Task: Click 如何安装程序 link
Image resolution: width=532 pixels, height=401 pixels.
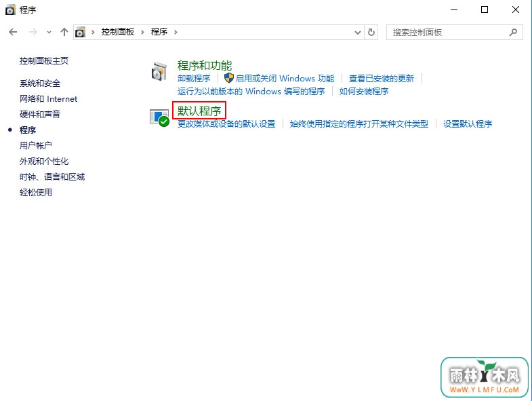Action: point(364,92)
